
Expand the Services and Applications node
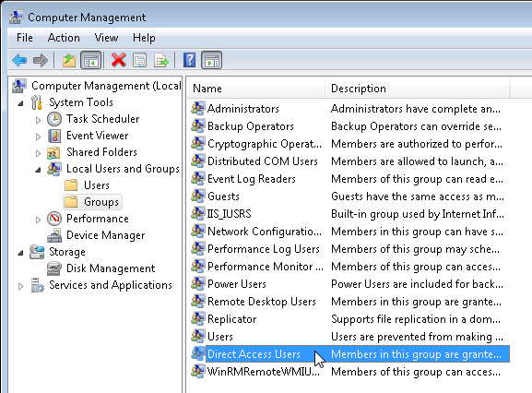20,286
